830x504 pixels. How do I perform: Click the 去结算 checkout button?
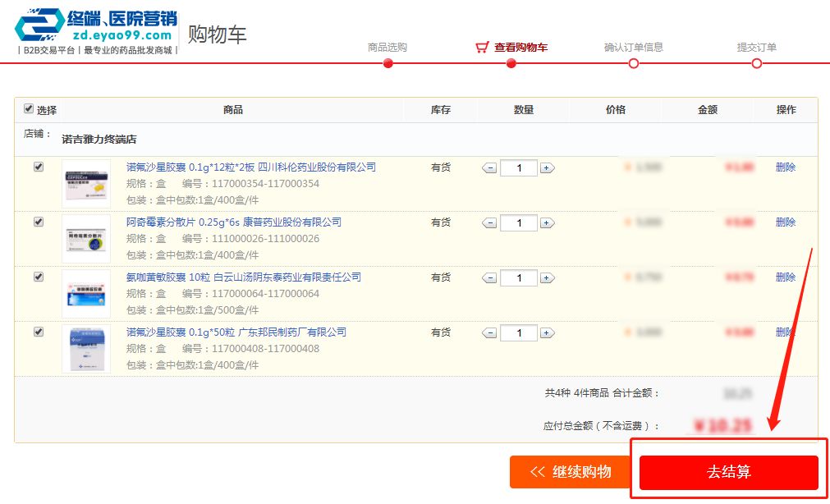coord(729,472)
